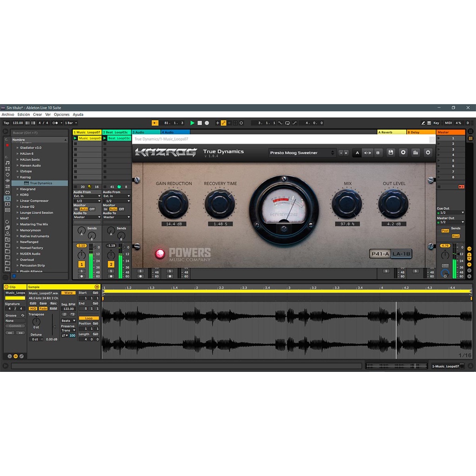Open the Opciones menu
This screenshot has width=476, height=476.
coord(61,114)
